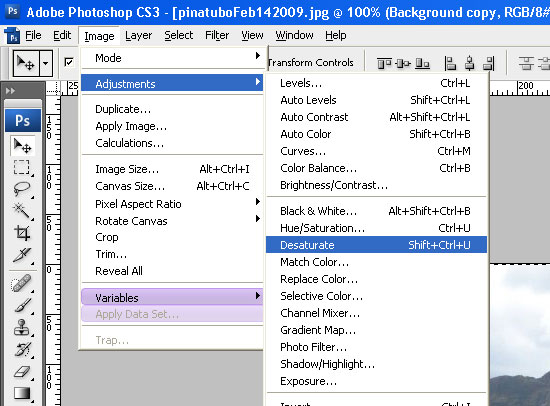Select the Rectangular Marquee tool
Screen dimensions: 550x406
click(x=22, y=167)
